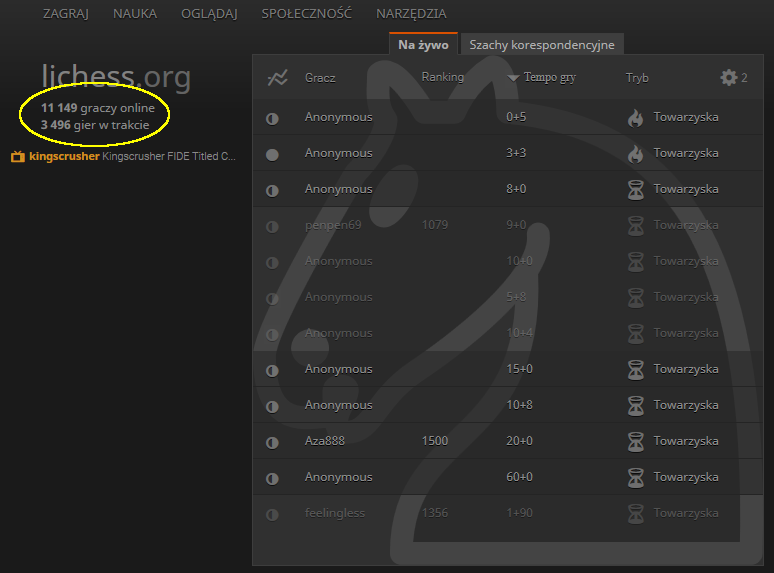The image size is (774, 573).
Task: Click the flame icon in 0+5 row
Action: tap(635, 118)
